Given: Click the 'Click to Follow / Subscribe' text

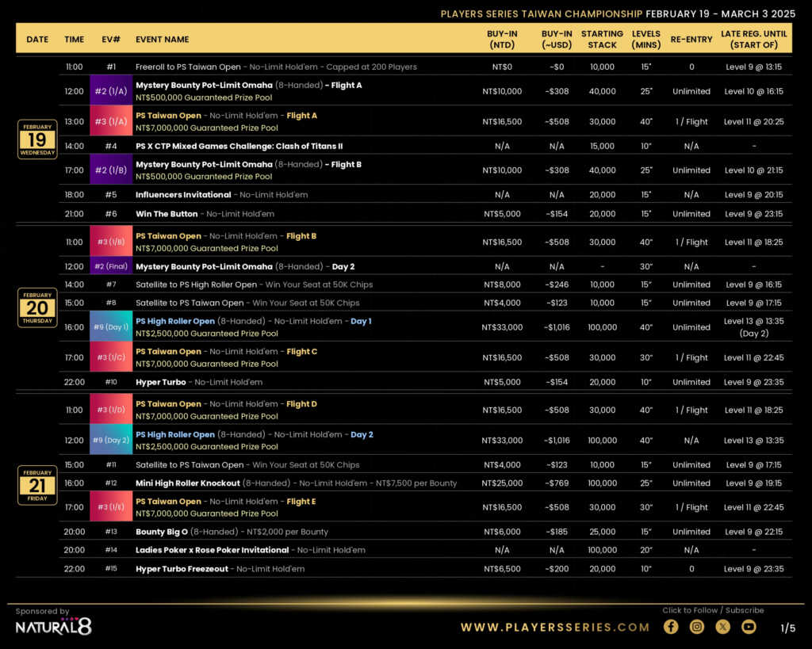Looking at the screenshot, I should 713,610.
